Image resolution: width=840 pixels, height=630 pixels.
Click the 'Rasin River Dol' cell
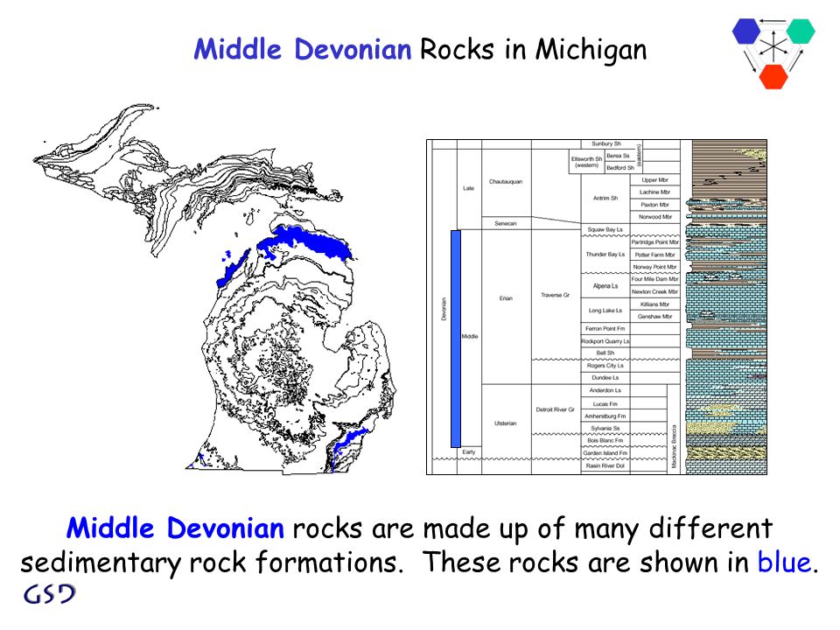tap(605, 466)
